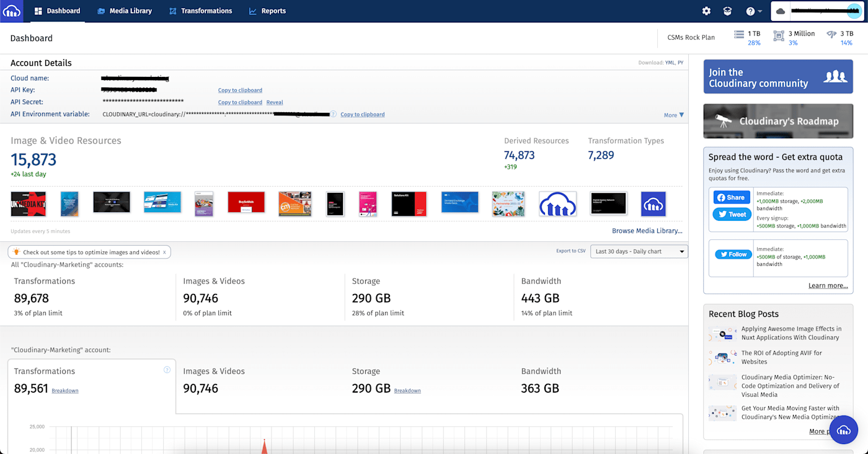Download the YML configuration file

(670, 63)
